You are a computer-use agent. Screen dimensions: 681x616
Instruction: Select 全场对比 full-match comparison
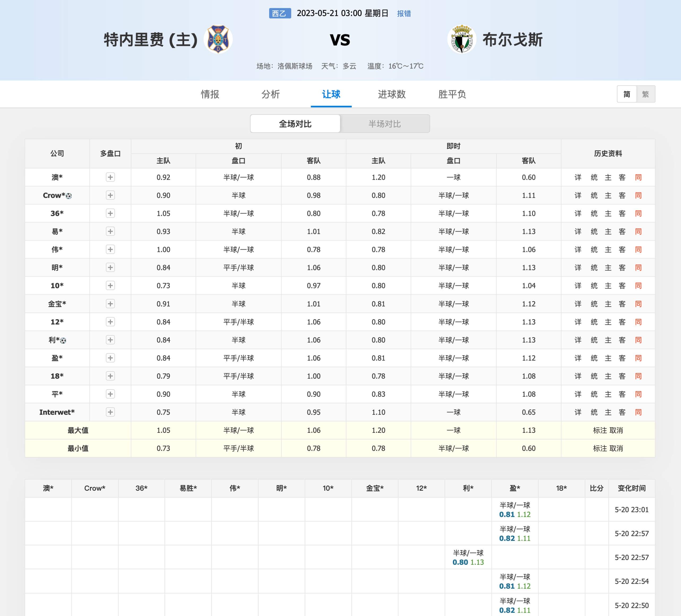pyautogui.click(x=295, y=124)
